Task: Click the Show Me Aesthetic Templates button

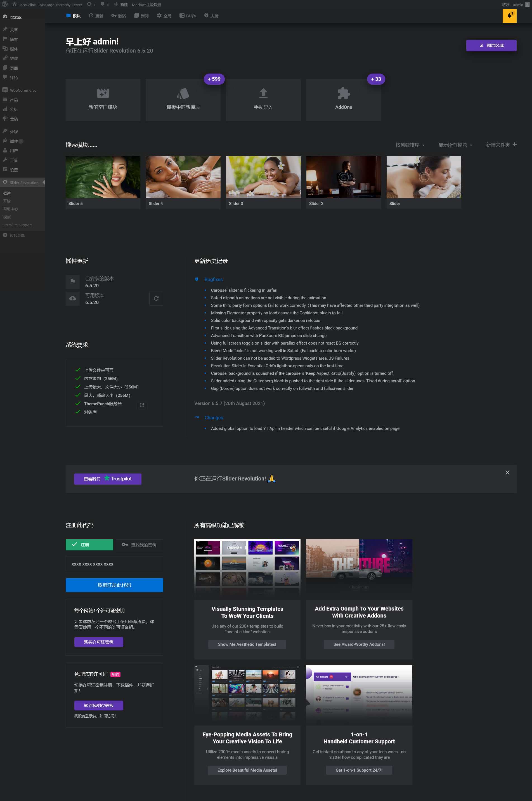Action: click(x=247, y=644)
